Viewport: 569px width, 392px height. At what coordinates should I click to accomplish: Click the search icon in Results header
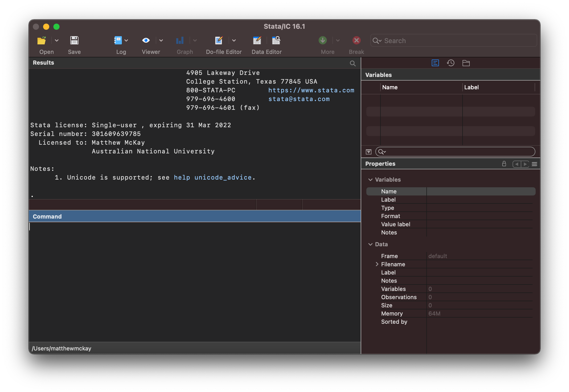tap(353, 63)
